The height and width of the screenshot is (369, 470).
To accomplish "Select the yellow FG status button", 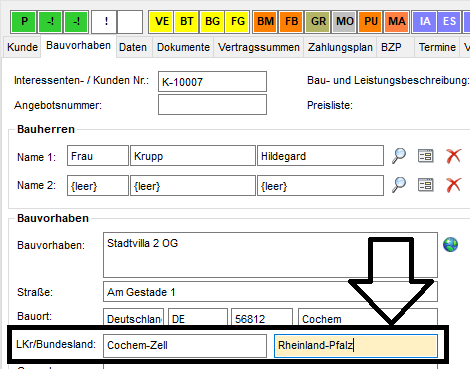I will [x=237, y=22].
